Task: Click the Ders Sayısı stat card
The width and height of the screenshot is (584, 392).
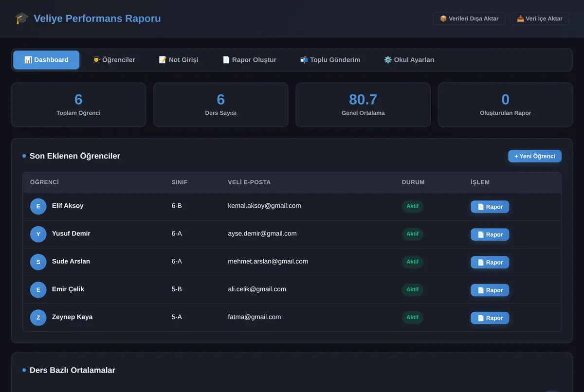Action: click(x=220, y=105)
